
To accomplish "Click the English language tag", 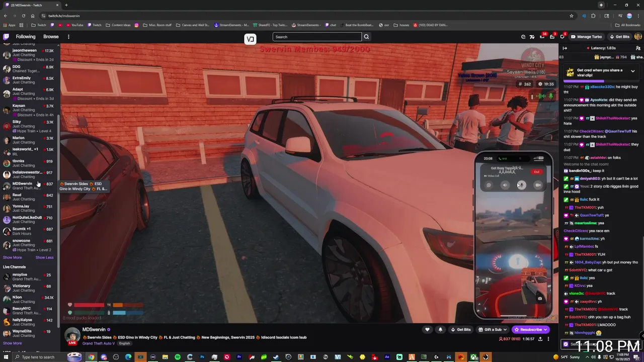I will point(124,343).
